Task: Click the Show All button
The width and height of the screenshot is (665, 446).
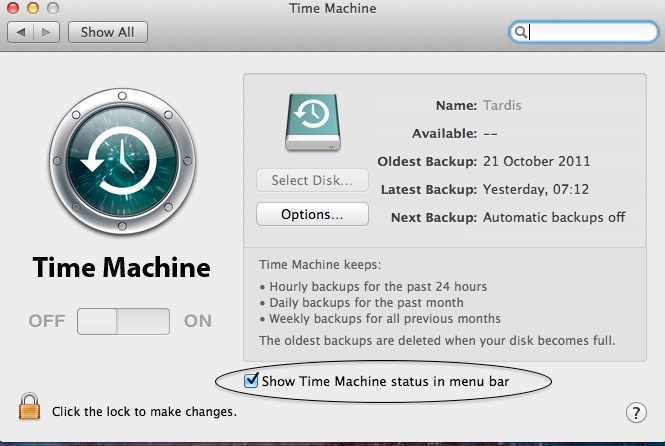Action: [x=107, y=32]
